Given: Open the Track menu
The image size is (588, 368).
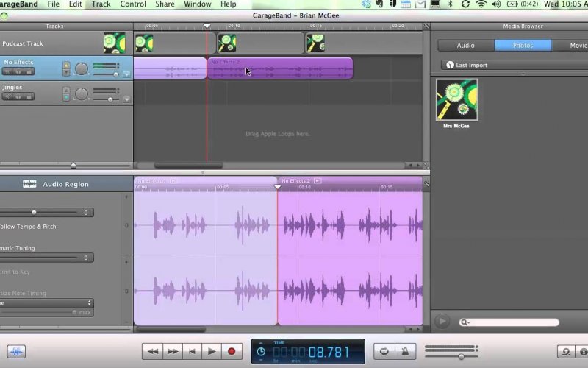Looking at the screenshot, I should click(101, 4).
